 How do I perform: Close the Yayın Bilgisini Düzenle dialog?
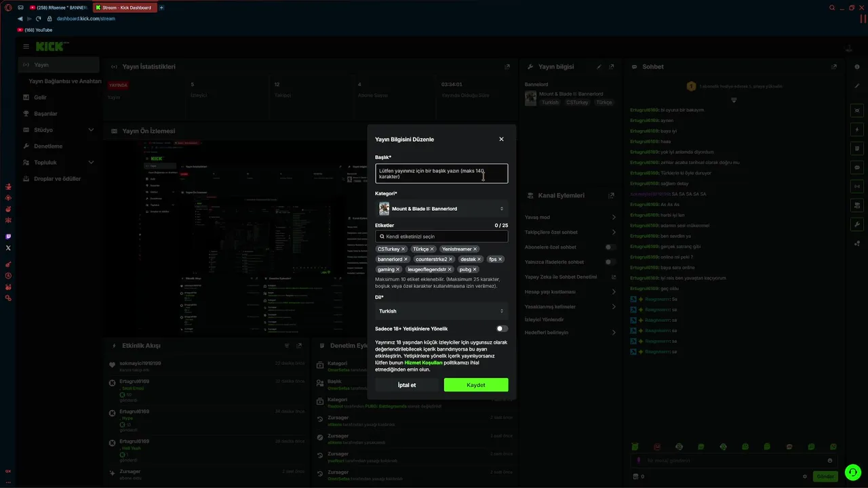point(501,139)
